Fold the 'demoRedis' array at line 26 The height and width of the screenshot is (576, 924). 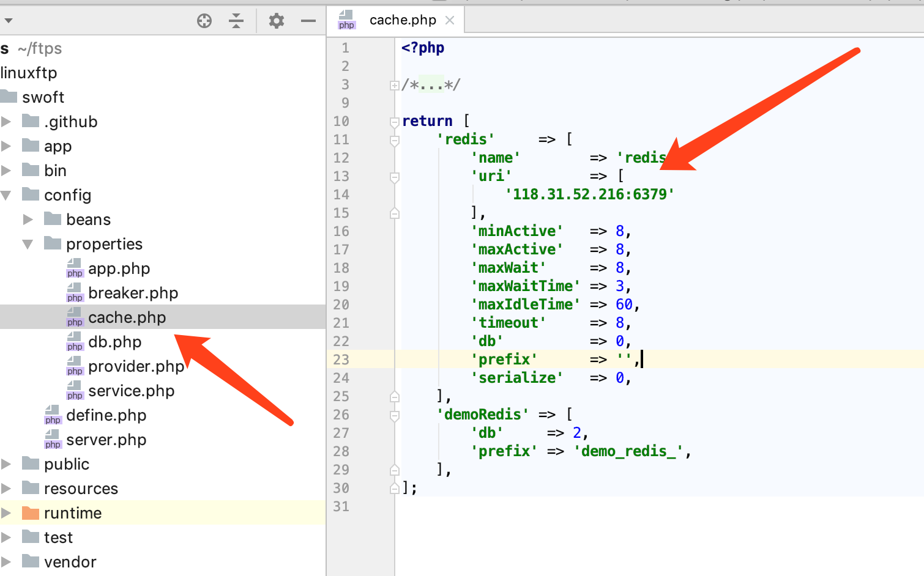click(x=395, y=416)
